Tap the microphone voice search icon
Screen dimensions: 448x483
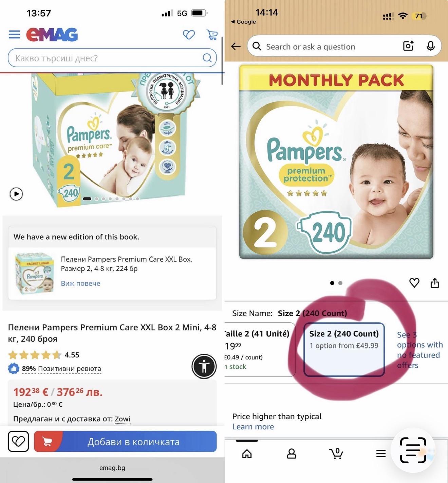click(x=430, y=46)
